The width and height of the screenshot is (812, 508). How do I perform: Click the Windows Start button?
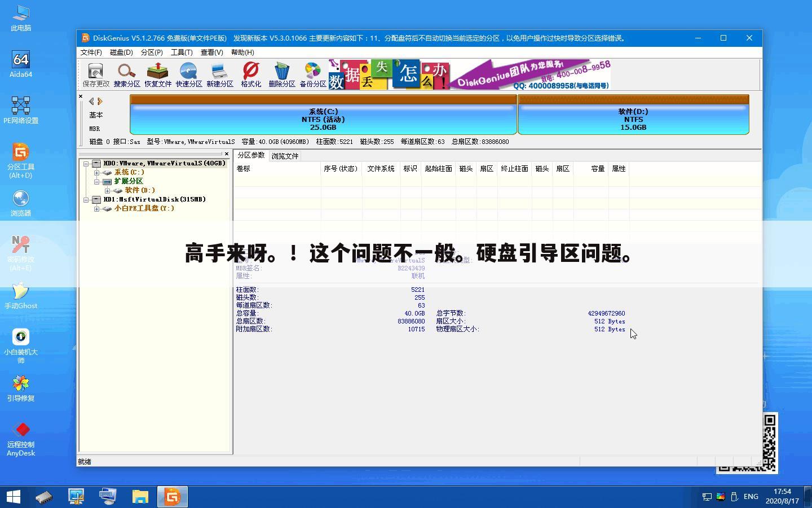point(14,497)
